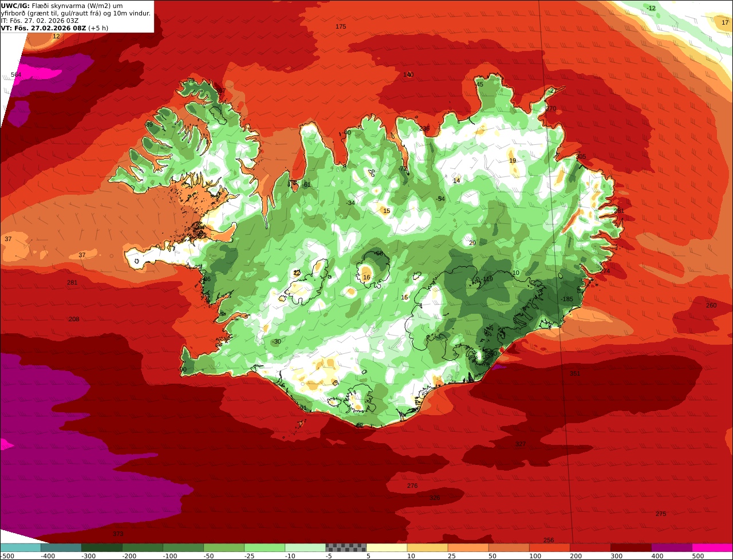
Task: Click the legend swatch between -200 and -100
Action: tap(142, 547)
